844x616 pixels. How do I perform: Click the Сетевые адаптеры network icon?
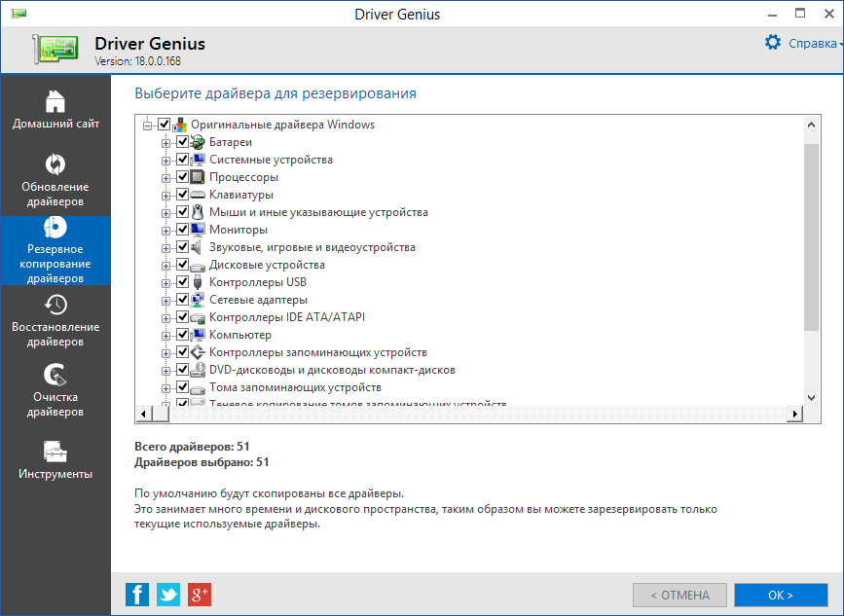tap(198, 300)
